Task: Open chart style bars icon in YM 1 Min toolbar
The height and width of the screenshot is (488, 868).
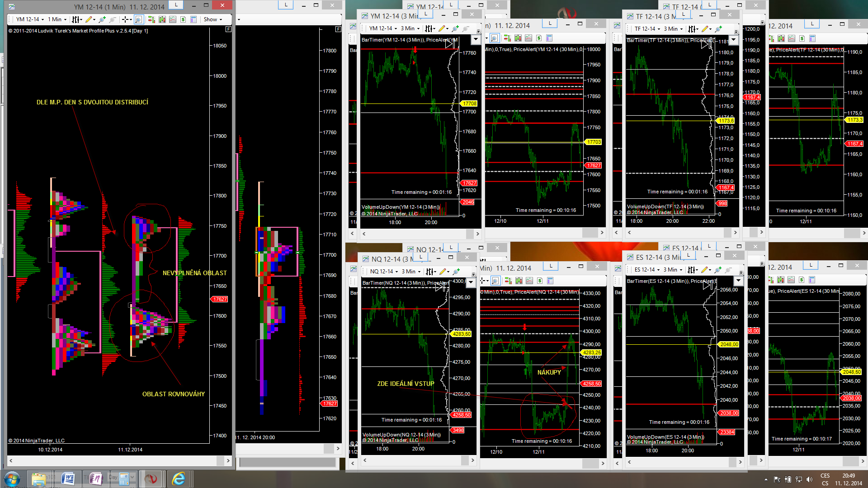Action: 76,19
